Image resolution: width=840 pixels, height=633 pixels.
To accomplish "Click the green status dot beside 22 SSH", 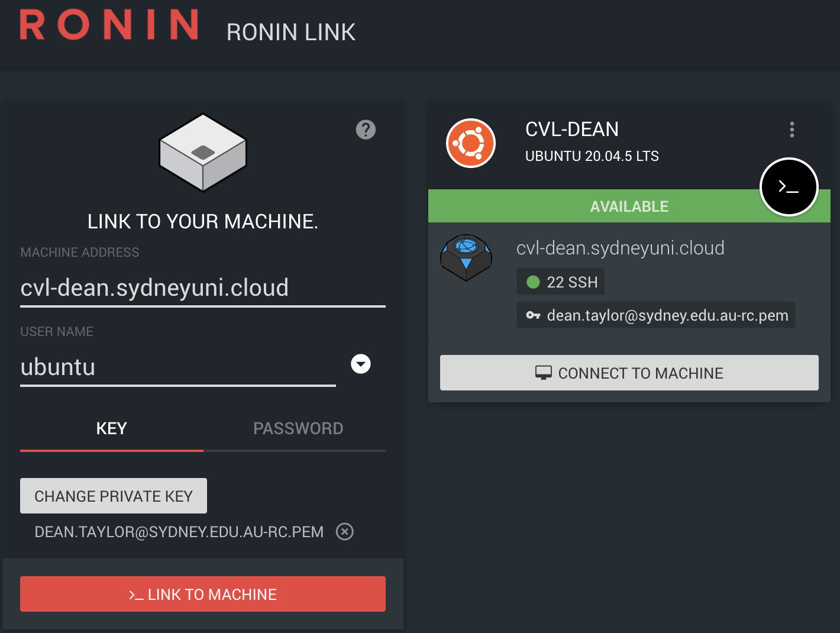I will click(x=533, y=282).
